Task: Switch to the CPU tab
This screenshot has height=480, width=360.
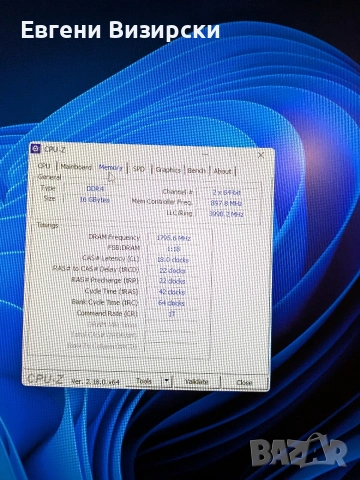Action: (44, 166)
